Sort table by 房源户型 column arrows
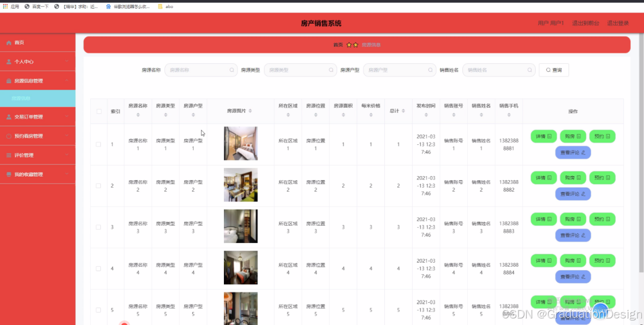Viewport: 644px width, 325px height. coord(193,115)
